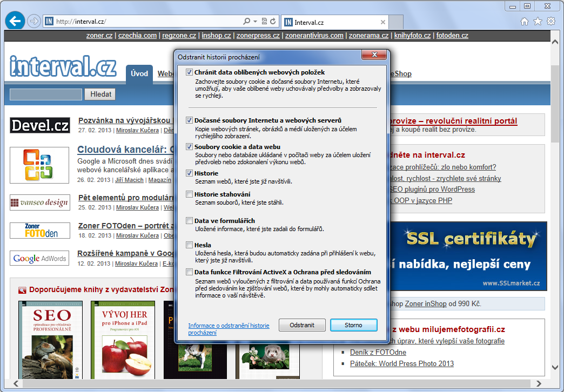This screenshot has height=392, width=564.
Task: Click the address bar search magnifier icon
Action: (x=246, y=21)
